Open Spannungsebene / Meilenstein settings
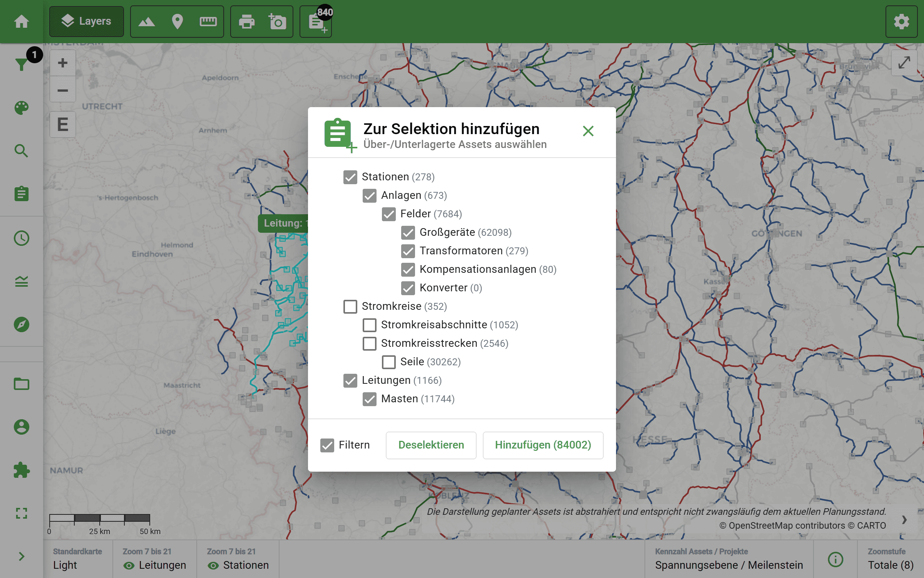The width and height of the screenshot is (924, 578). tap(728, 565)
